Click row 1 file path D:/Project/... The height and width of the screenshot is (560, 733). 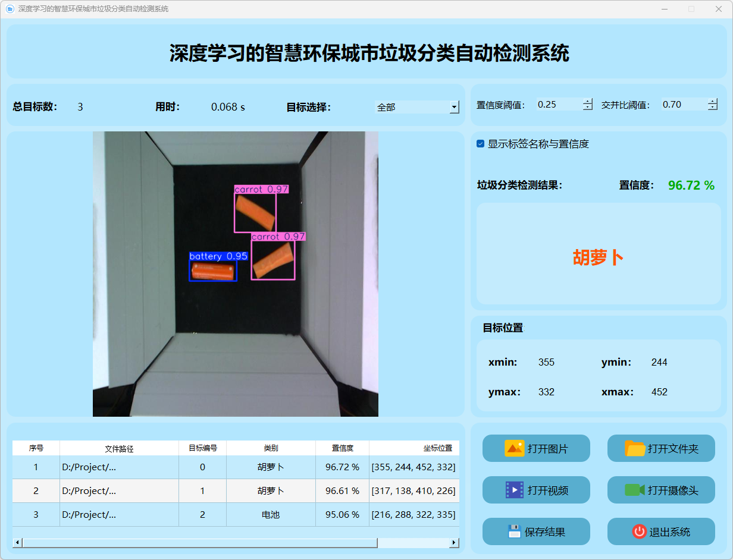pos(119,467)
